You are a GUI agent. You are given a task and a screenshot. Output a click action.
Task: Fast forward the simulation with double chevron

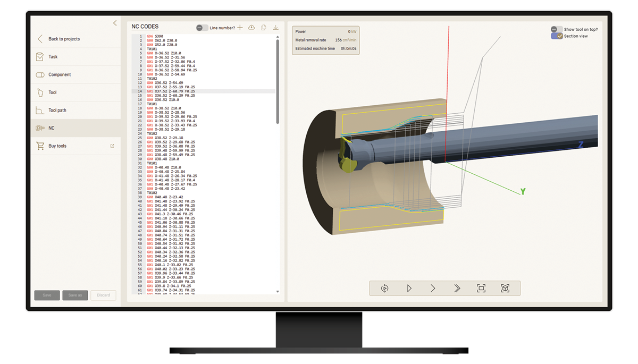[x=457, y=288]
